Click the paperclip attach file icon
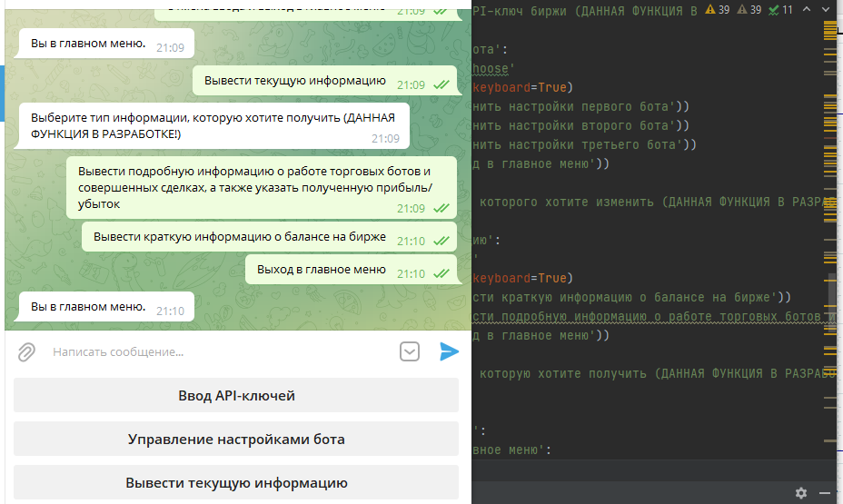 (27, 351)
